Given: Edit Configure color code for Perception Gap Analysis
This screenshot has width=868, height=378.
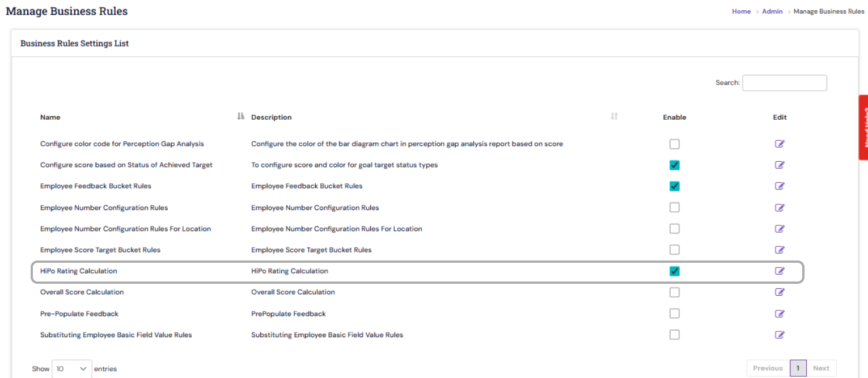Looking at the screenshot, I should (x=780, y=144).
